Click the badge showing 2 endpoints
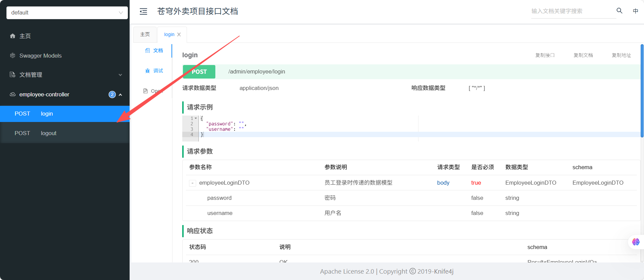The image size is (644, 280). point(112,94)
